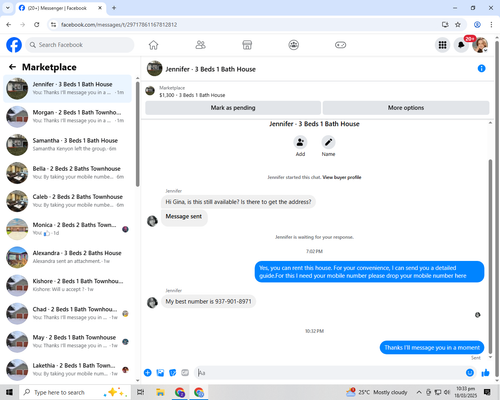This screenshot has width=500, height=400.
Task: Open Windows Start menu
Action: 9,392
